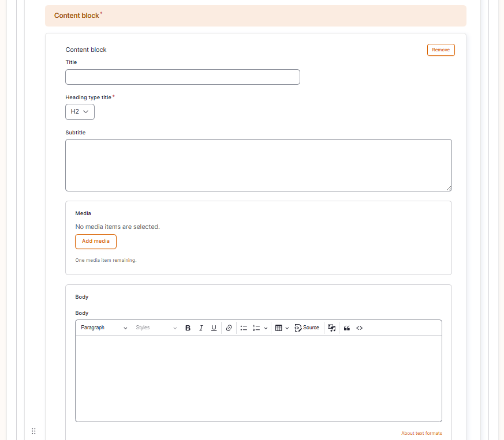Screen dimensions: 504x440
Task: Insert a block quote
Action: tap(347, 328)
